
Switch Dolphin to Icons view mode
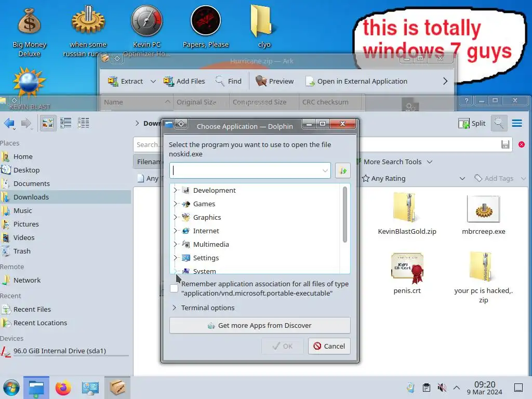click(48, 123)
